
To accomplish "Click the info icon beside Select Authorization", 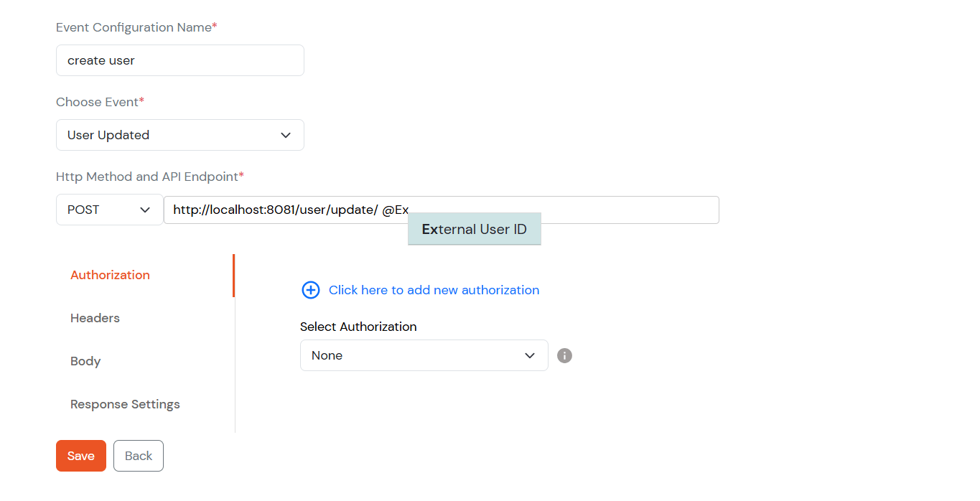I will [x=564, y=355].
